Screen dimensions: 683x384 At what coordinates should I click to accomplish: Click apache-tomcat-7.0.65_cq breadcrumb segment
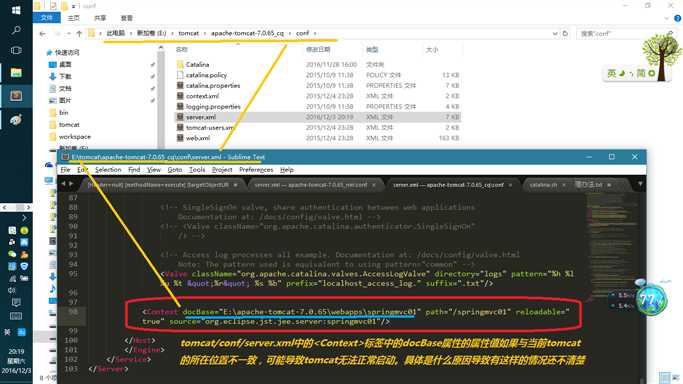click(x=247, y=33)
